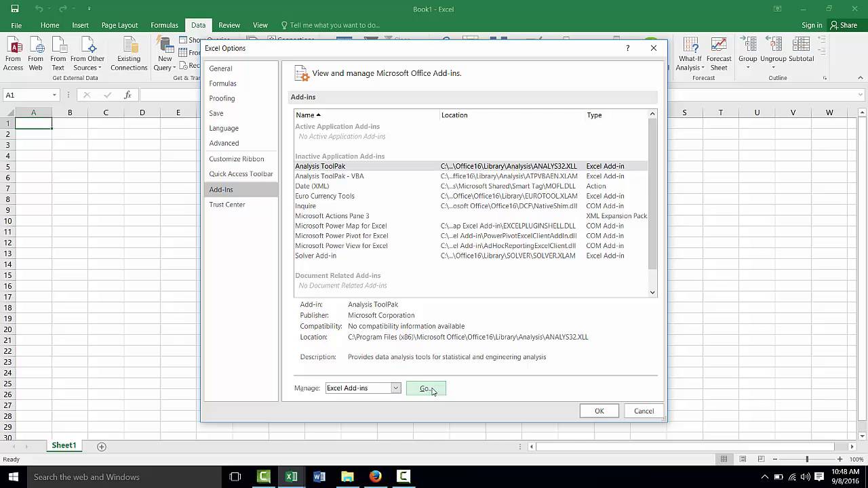The height and width of the screenshot is (488, 868).
Task: Open From Other Sources icon
Action: [87, 54]
